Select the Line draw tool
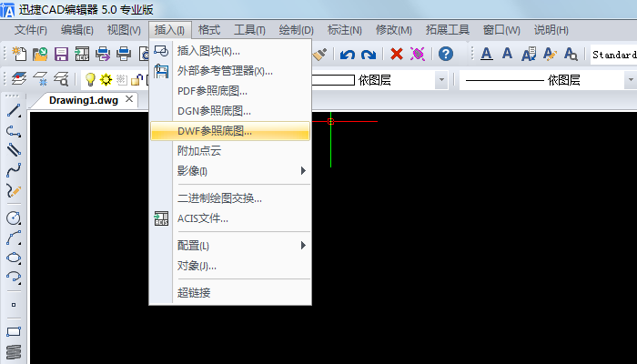 point(14,110)
